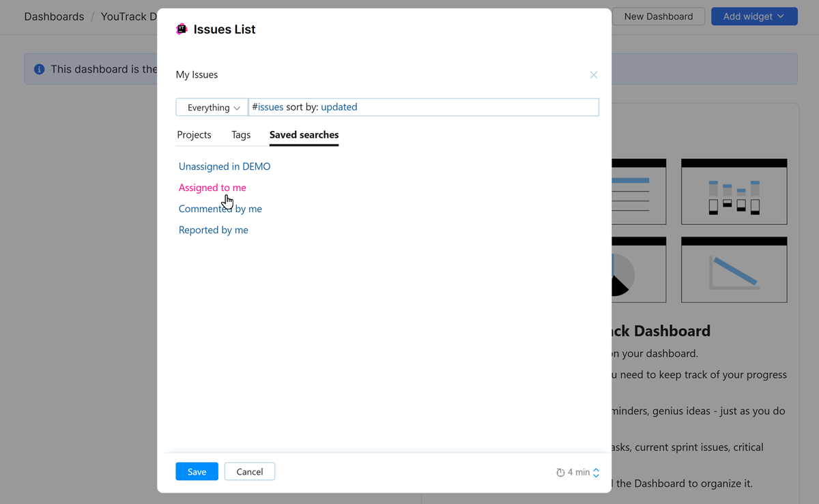Viewport: 819px width, 504px height.
Task: Select the issues list widget thumbnail
Action: (638, 191)
